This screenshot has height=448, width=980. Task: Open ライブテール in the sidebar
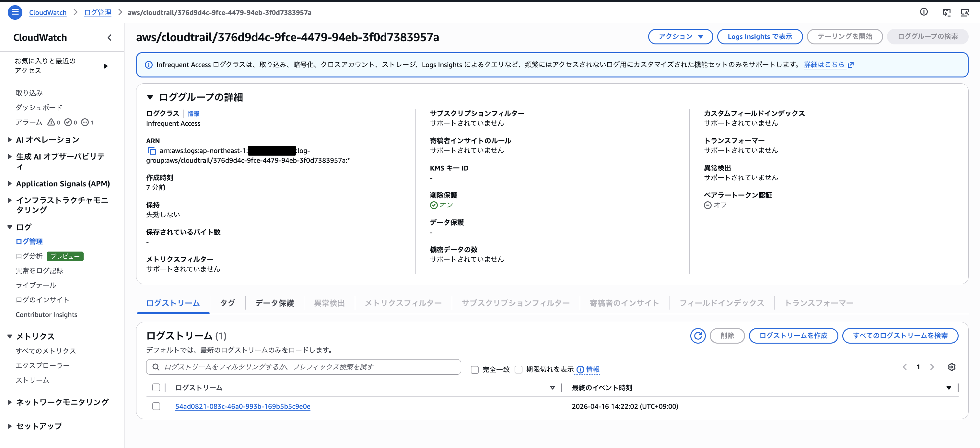click(x=36, y=286)
